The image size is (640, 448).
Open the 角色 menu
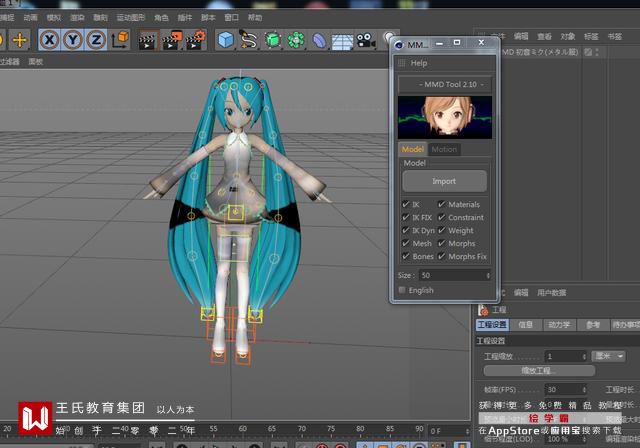tap(161, 18)
